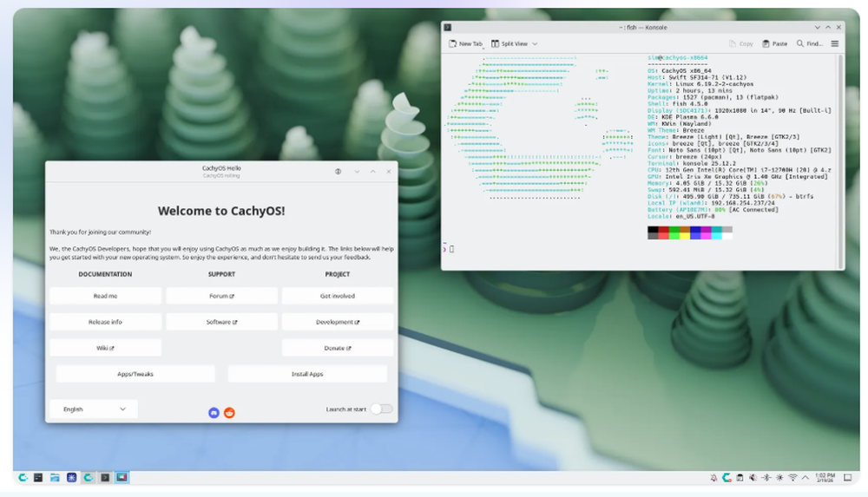Screen dimensions: 868x497
Task: Open the CachyOS application launcher in taskbar
Action: click(x=23, y=477)
